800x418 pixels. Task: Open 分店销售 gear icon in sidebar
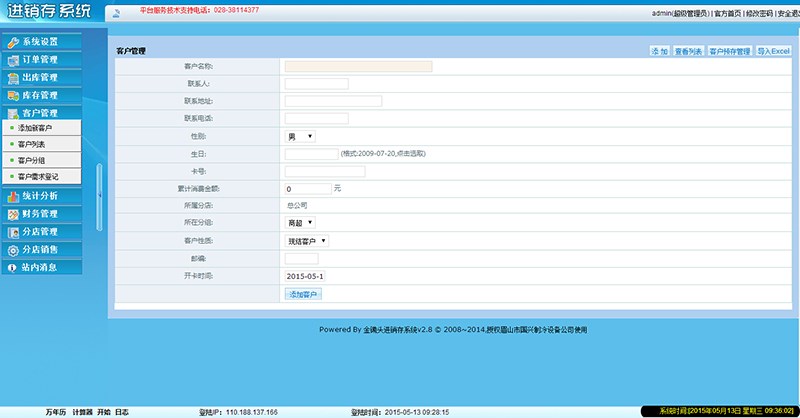[13, 250]
